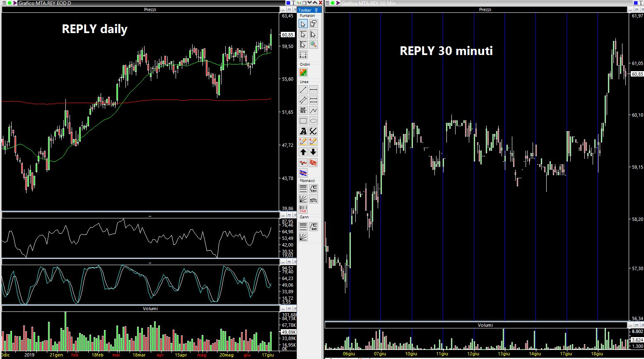Image resolution: width=644 pixels, height=359 pixels.
Task: Click the up chevron in daily chart title bar
Action: click(x=315, y=3)
